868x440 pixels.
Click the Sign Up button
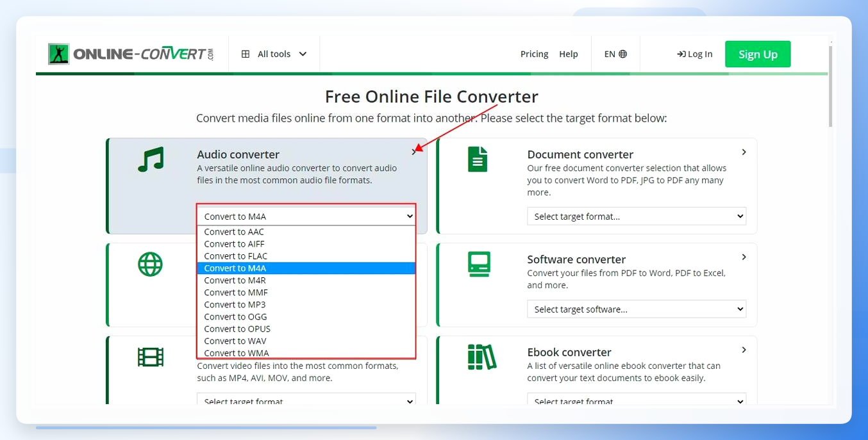[758, 54]
